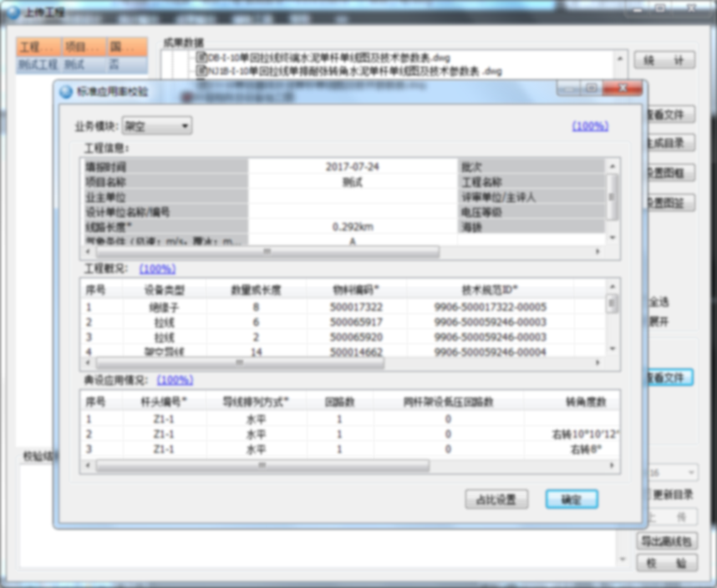This screenshot has width=717, height=588.
Task: Open the 占比设置 settings button
Action: pos(496,499)
